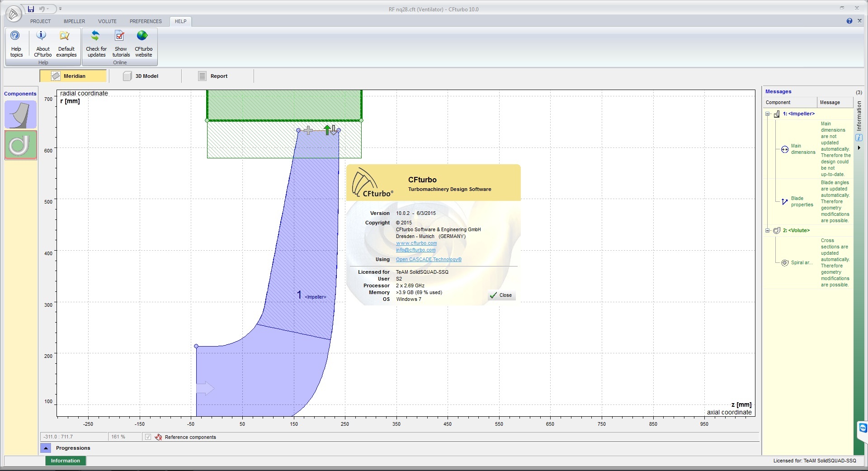
Task: Click the TeamViewer side tab icon
Action: coord(863,428)
